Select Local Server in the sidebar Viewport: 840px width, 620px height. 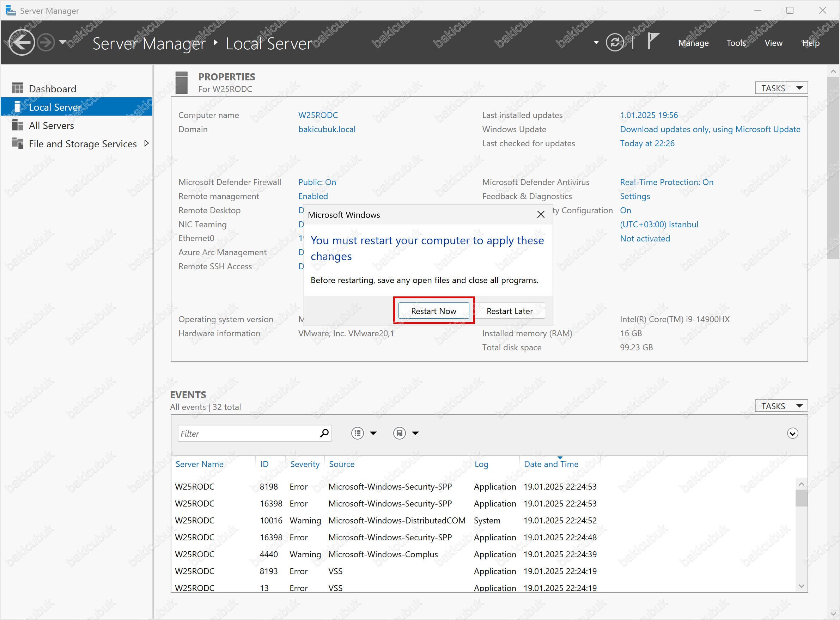[77, 107]
